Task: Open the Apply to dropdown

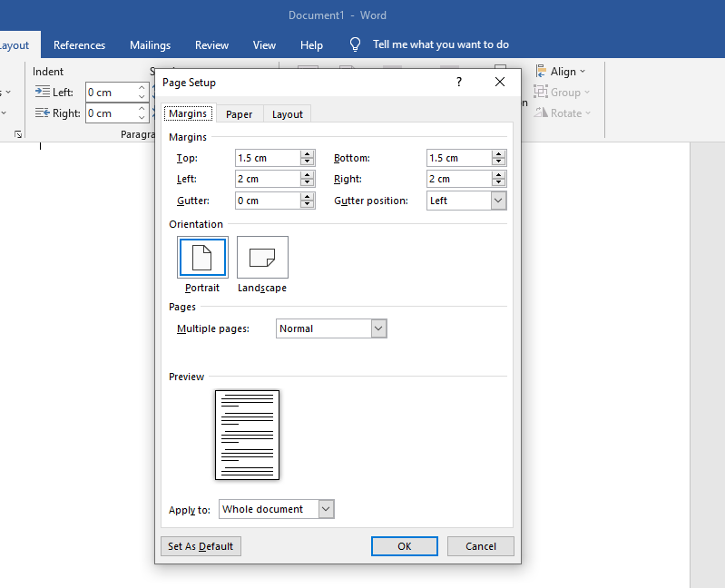Action: (327, 509)
